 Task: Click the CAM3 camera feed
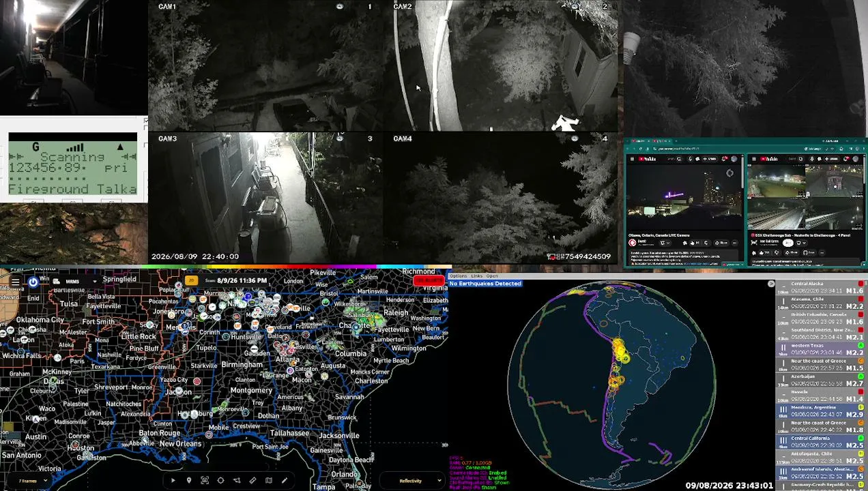click(x=266, y=198)
